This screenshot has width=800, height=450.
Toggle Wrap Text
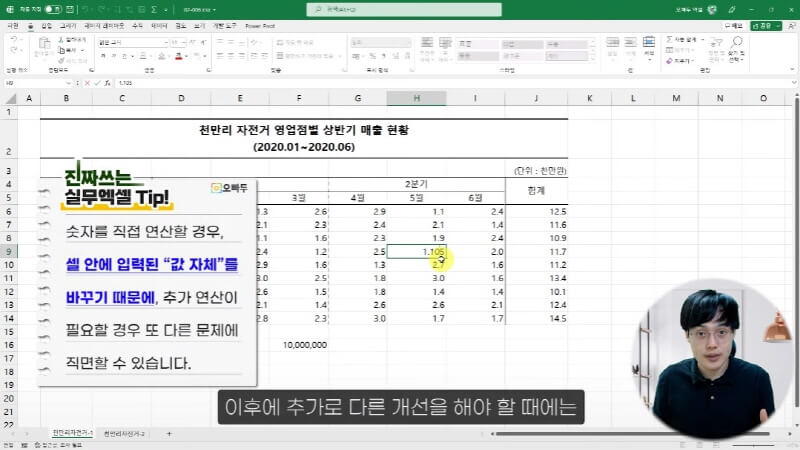[x=295, y=43]
